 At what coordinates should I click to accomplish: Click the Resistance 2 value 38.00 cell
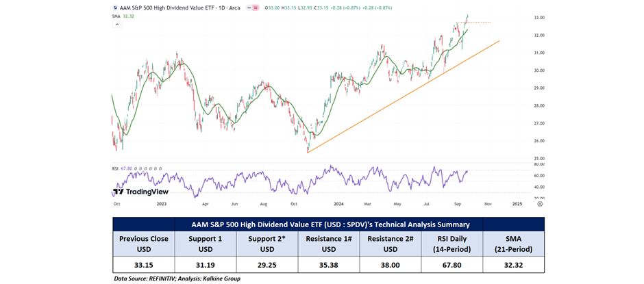(391, 265)
